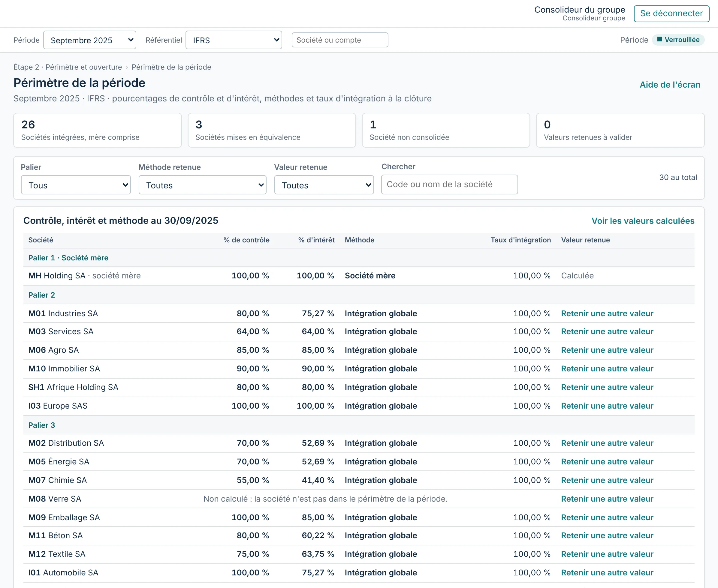This screenshot has height=588, width=718.
Task: Expand the Valeur retenue filter dropdown
Action: [324, 185]
